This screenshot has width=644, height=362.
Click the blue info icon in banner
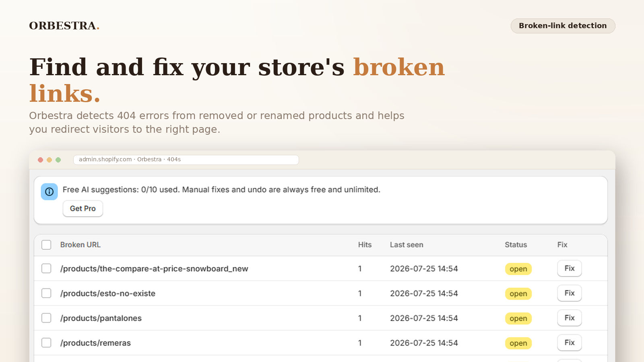coord(49,191)
